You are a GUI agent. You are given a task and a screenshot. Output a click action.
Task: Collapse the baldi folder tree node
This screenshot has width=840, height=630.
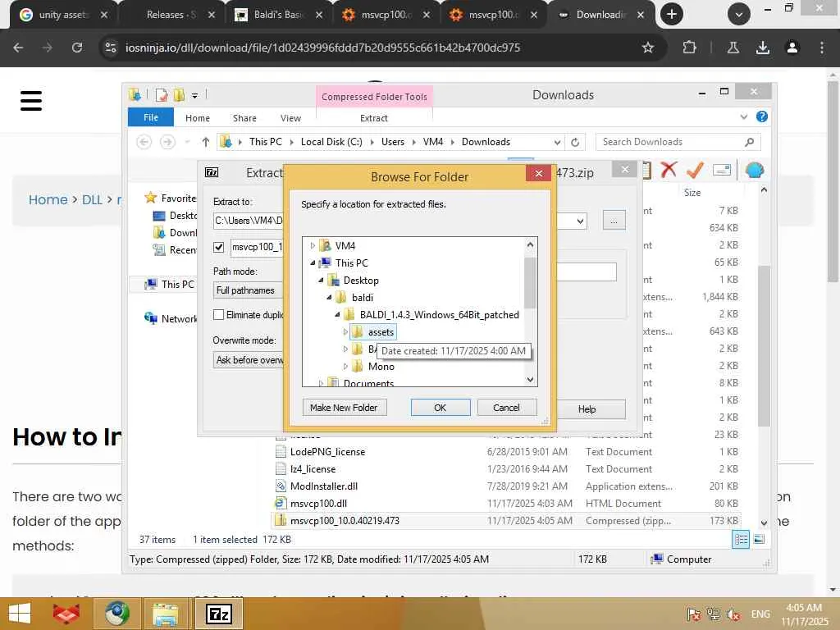pyautogui.click(x=329, y=297)
